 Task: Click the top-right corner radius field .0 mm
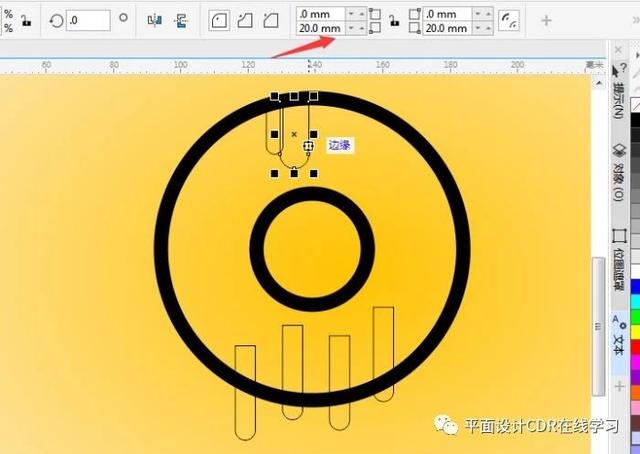448,14
